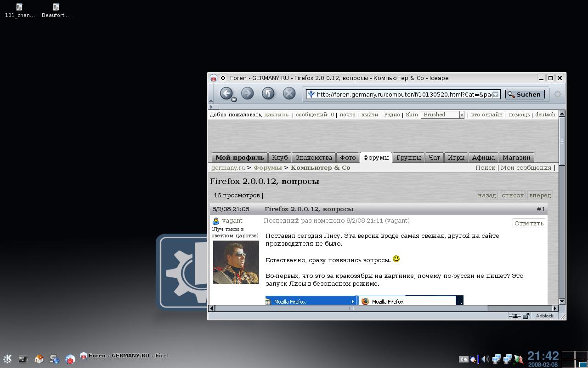Log out via the выйти link
This screenshot has height=368, width=588.
[369, 115]
